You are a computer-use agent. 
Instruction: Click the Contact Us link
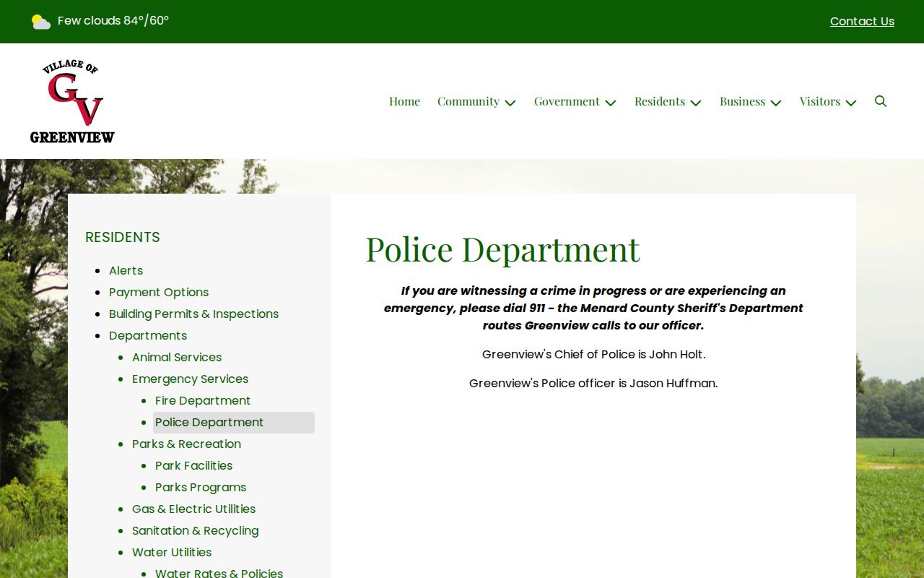[862, 22]
